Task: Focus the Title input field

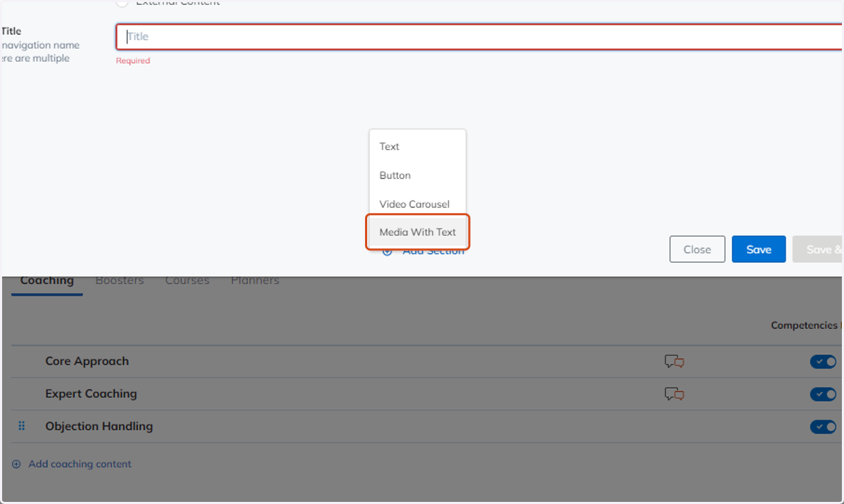Action: coord(480,37)
